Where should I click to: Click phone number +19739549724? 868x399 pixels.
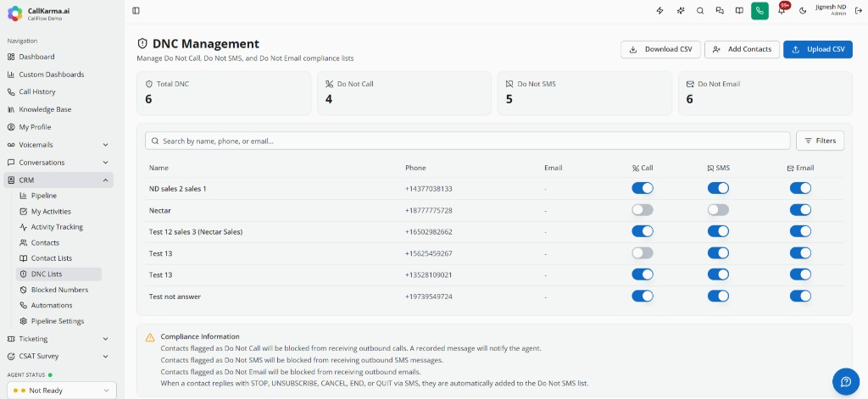pos(428,296)
